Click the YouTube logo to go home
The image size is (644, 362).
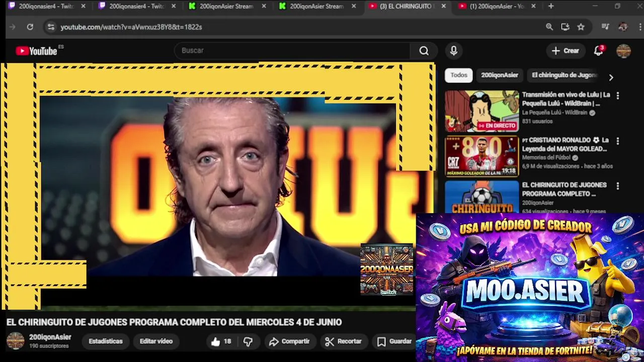(x=36, y=51)
